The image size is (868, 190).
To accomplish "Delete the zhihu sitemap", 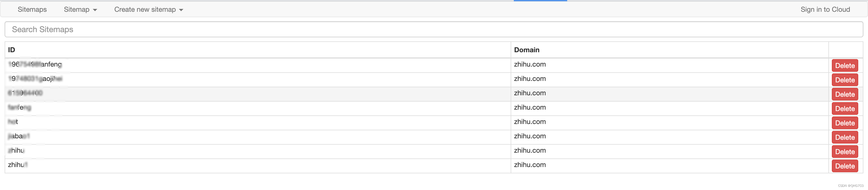I will (x=844, y=152).
